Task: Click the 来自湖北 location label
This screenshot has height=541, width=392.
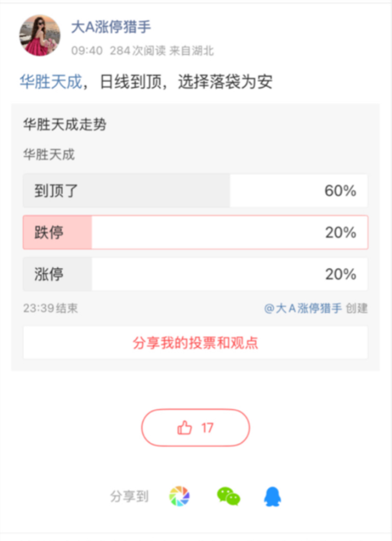Action: point(192,51)
